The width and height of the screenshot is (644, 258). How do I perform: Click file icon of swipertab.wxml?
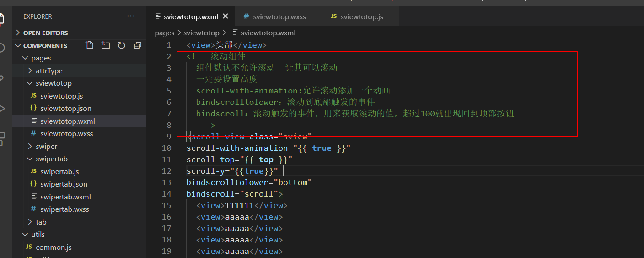pos(33,197)
